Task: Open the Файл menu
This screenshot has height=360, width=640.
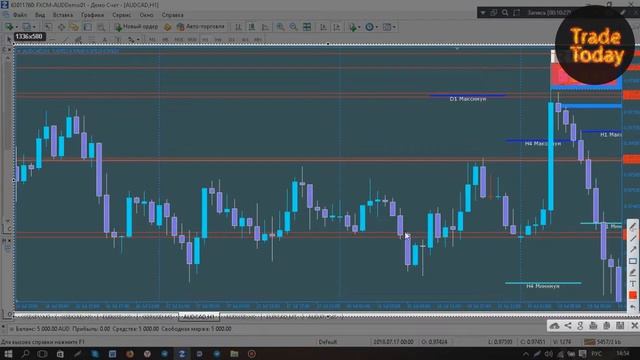Action: click(20, 15)
